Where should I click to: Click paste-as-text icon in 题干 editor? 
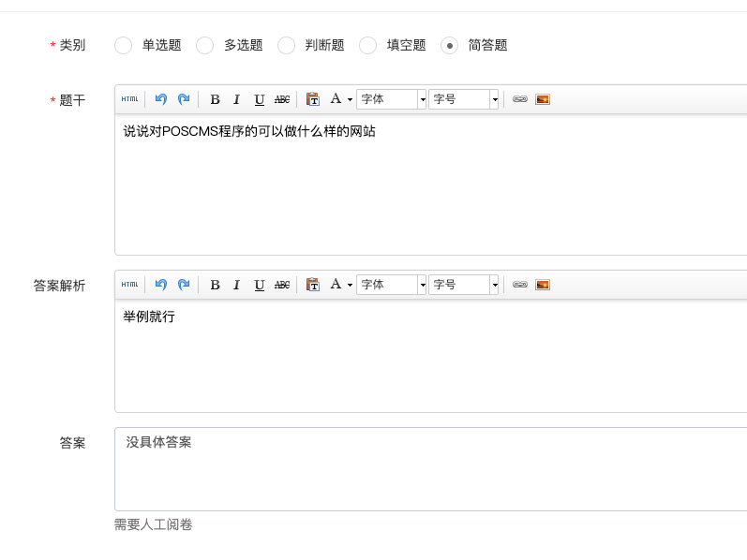tap(312, 99)
